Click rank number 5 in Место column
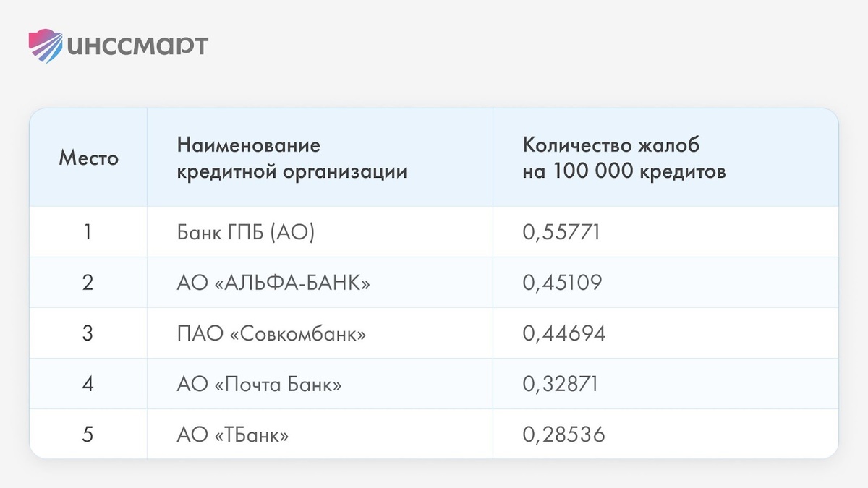Viewport: 868px width, 488px height. tap(88, 435)
